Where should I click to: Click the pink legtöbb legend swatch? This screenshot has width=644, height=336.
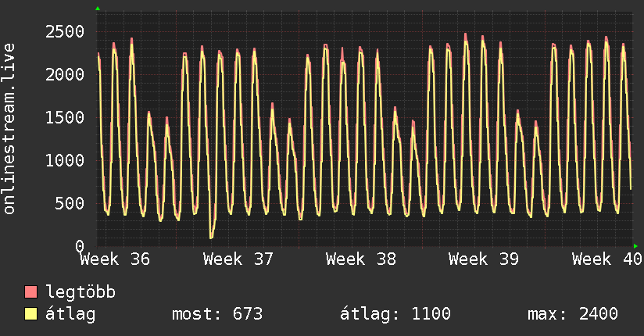coord(30,291)
